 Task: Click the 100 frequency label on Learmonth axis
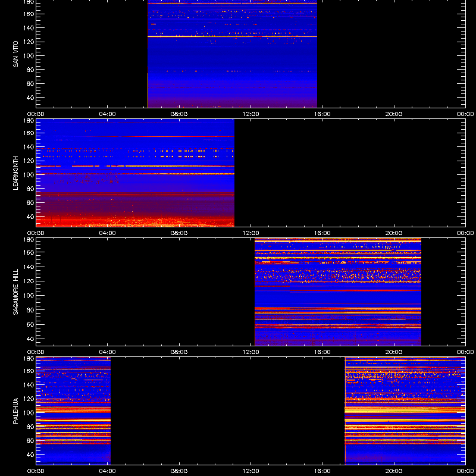pos(29,175)
